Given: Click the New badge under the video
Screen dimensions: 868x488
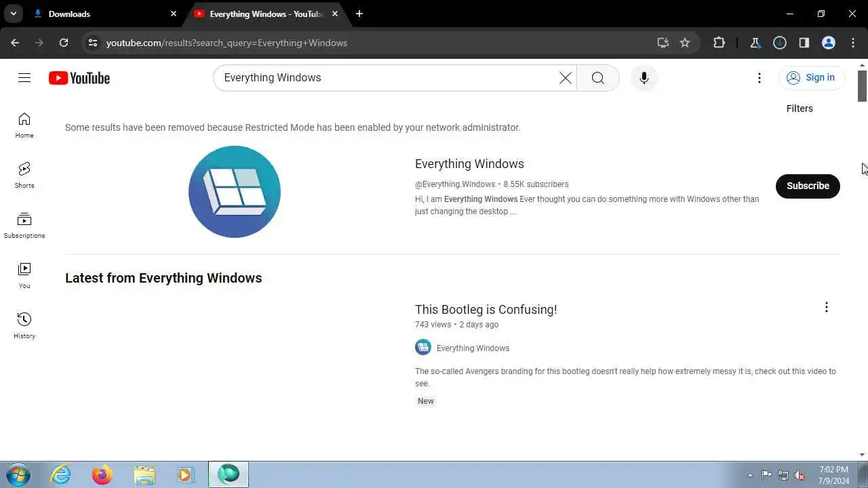Looking at the screenshot, I should (x=426, y=401).
